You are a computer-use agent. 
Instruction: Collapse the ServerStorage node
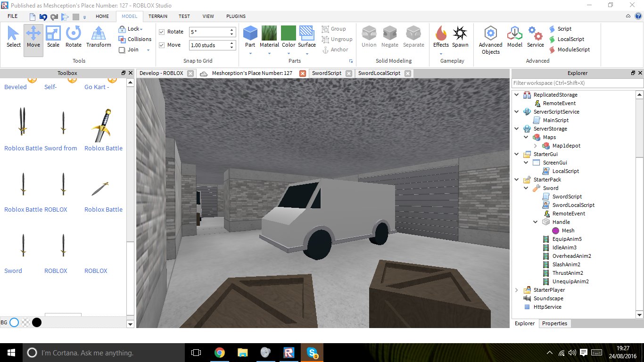coord(516,129)
